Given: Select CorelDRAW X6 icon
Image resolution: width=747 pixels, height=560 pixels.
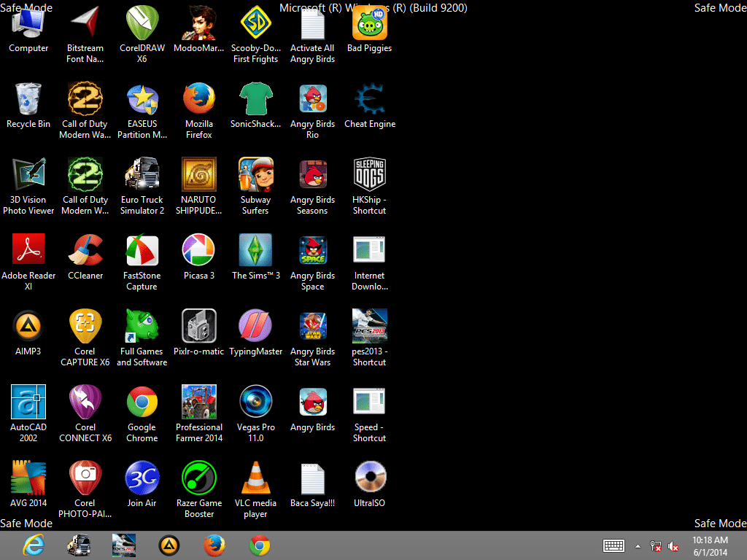Looking at the screenshot, I should 142,23.
